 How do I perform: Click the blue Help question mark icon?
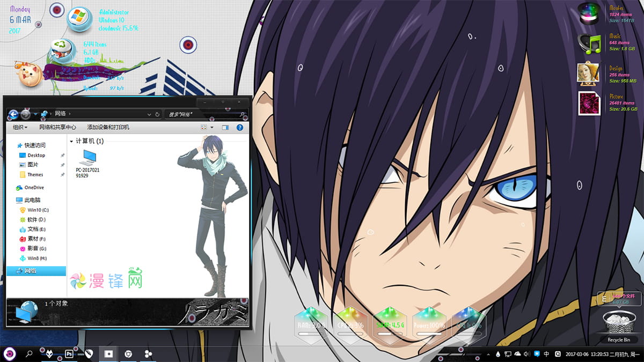coord(240,128)
